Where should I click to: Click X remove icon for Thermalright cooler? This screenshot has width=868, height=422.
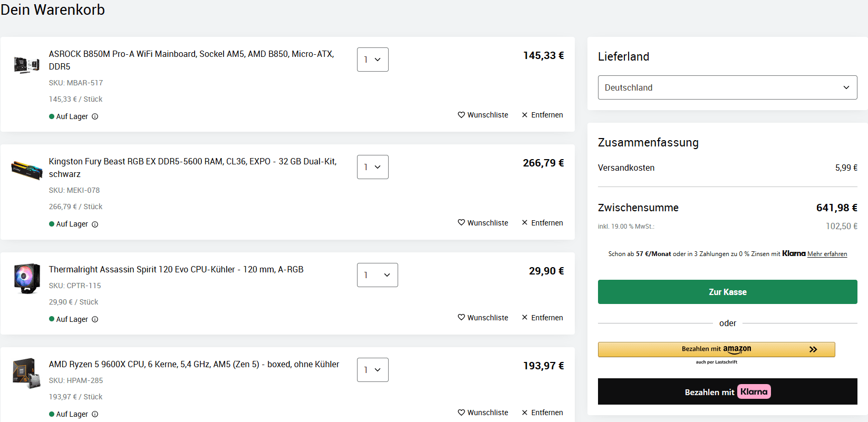(525, 318)
